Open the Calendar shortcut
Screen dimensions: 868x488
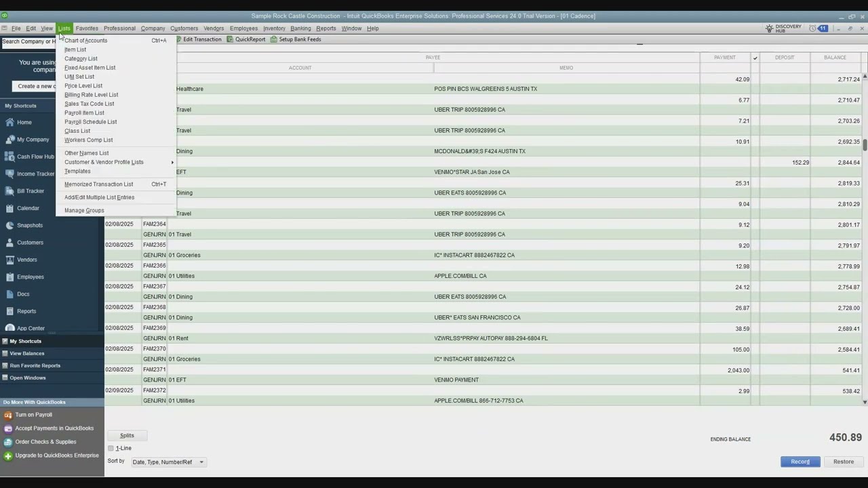[x=28, y=208]
